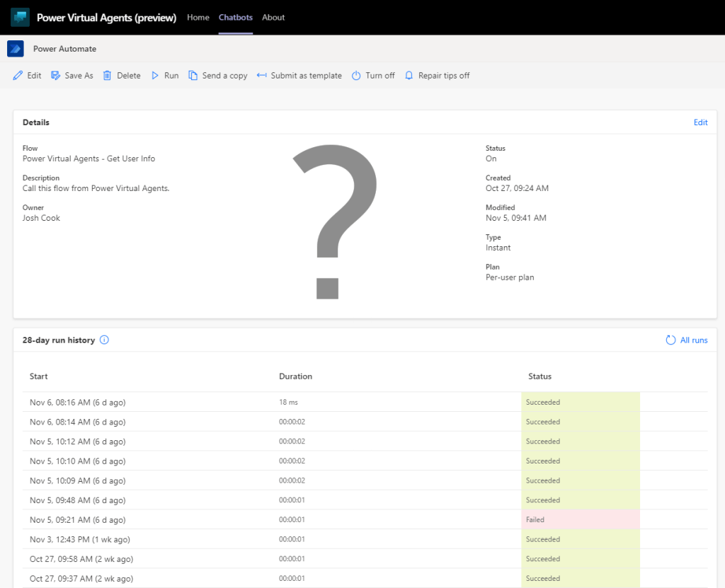Select the Chatbots tab
Screen dimensions: 725x588
[235, 18]
